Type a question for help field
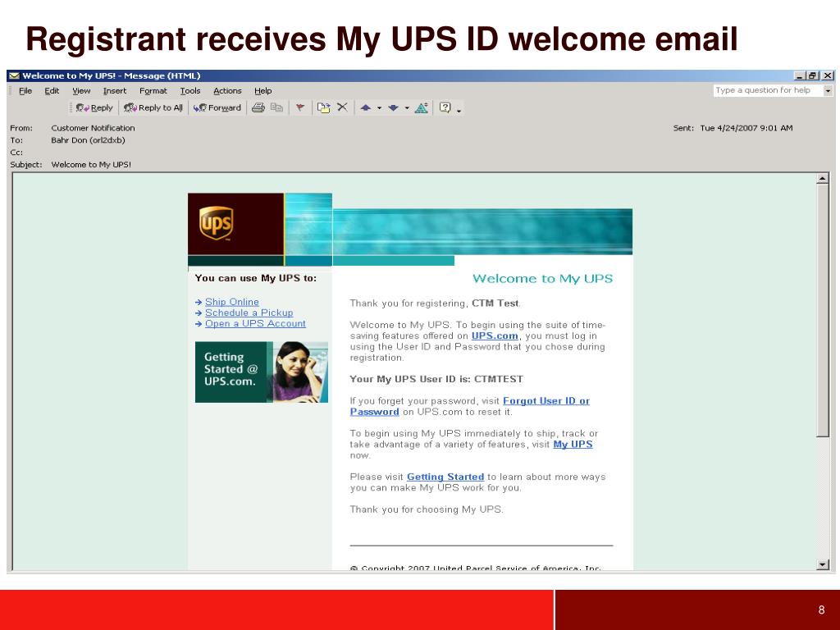Viewport: 840px width, 630px height. (767, 90)
